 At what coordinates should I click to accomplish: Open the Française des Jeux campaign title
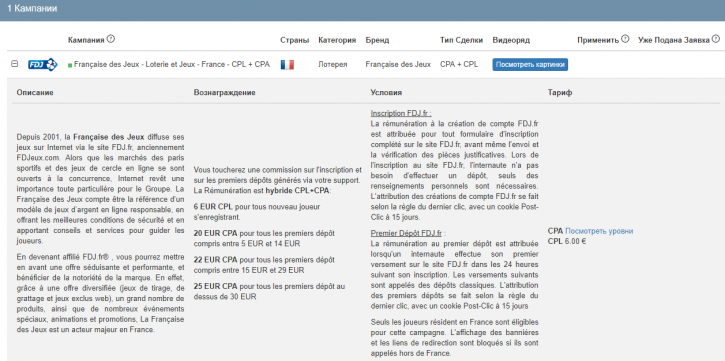[172, 65]
